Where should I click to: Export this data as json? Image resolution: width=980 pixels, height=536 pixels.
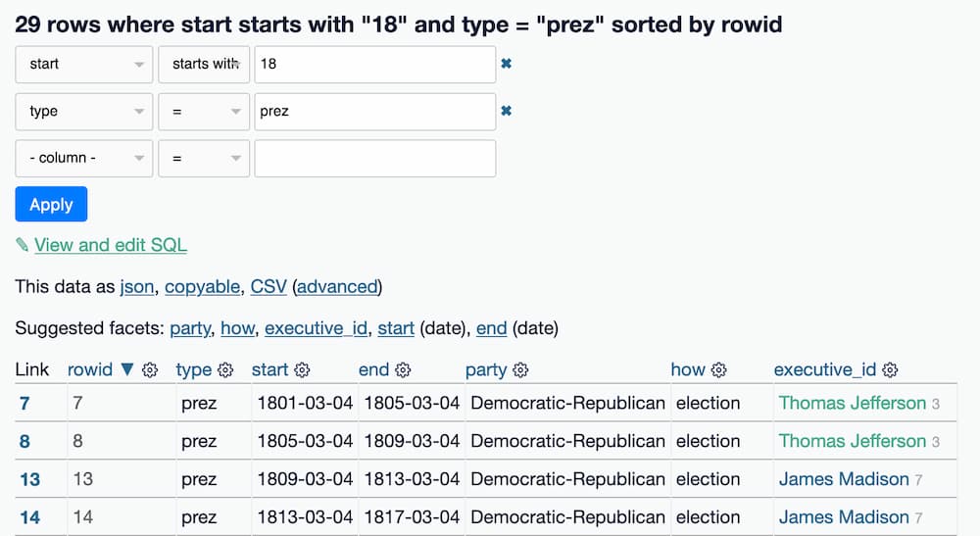[x=137, y=287]
